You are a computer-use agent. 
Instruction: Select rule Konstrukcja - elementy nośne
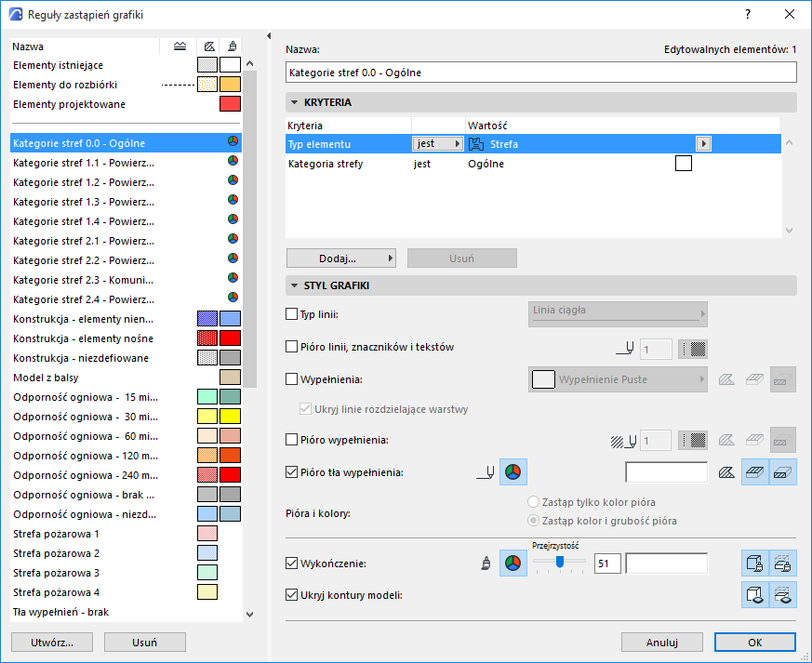pyautogui.click(x=126, y=338)
